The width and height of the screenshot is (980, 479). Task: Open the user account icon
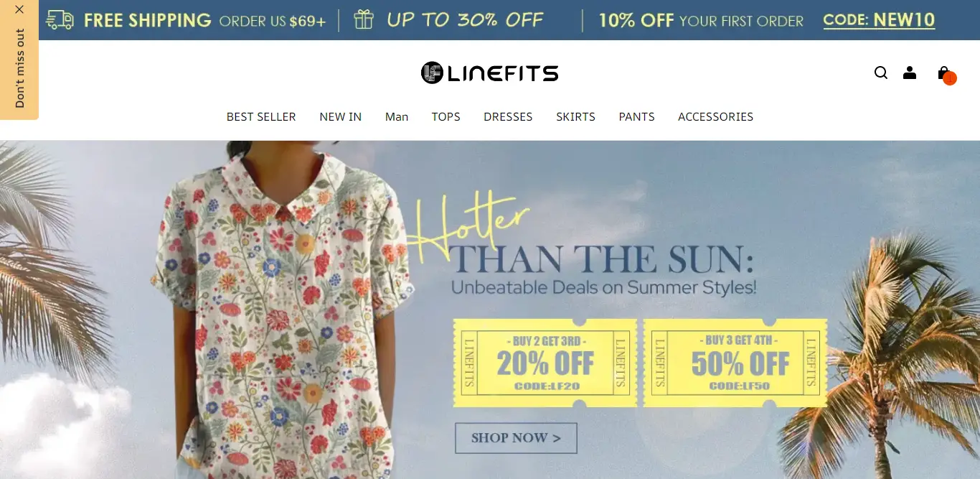(910, 73)
